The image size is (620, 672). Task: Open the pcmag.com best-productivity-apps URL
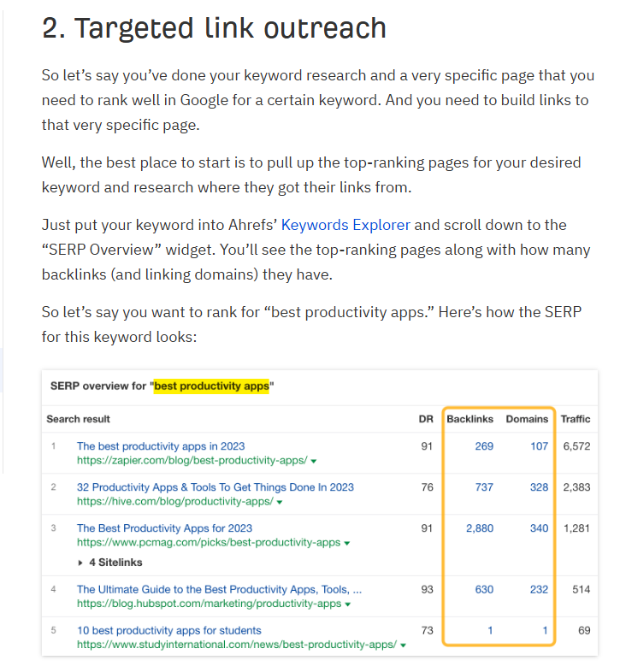tap(209, 542)
